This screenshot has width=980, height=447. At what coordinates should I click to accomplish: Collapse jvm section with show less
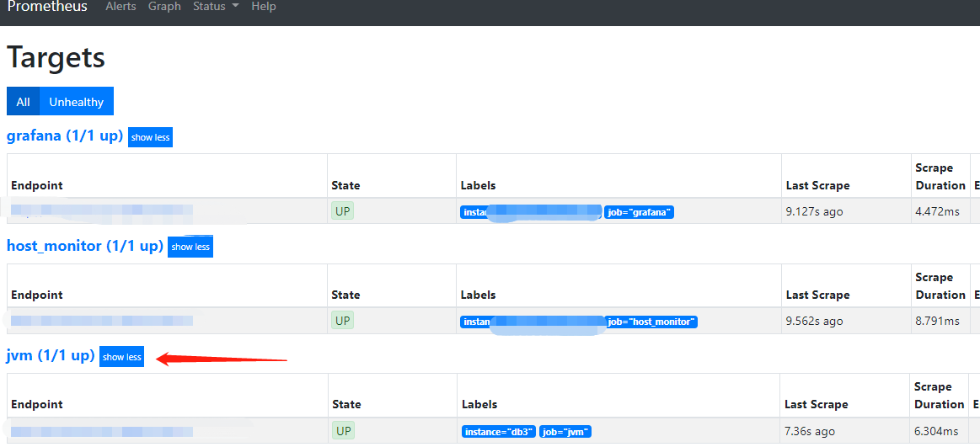tap(122, 357)
